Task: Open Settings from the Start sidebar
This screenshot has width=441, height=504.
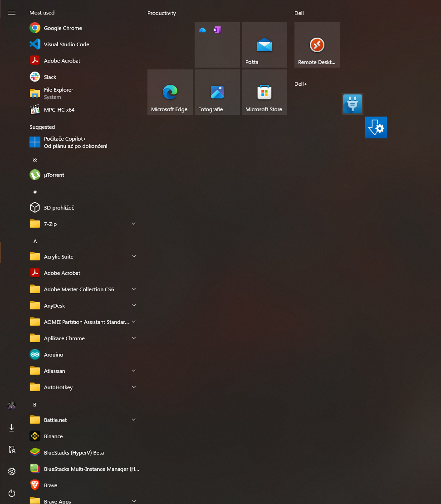Action: click(x=11, y=471)
